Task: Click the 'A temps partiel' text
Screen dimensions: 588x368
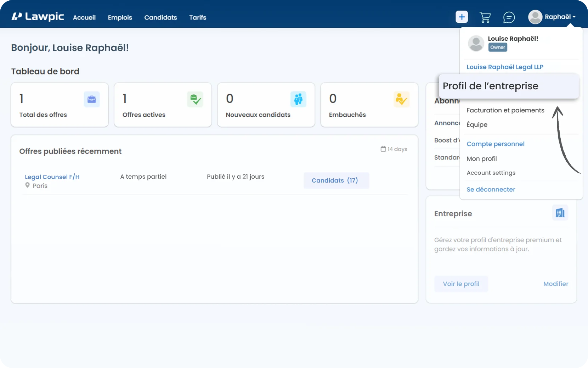Action: tap(143, 177)
